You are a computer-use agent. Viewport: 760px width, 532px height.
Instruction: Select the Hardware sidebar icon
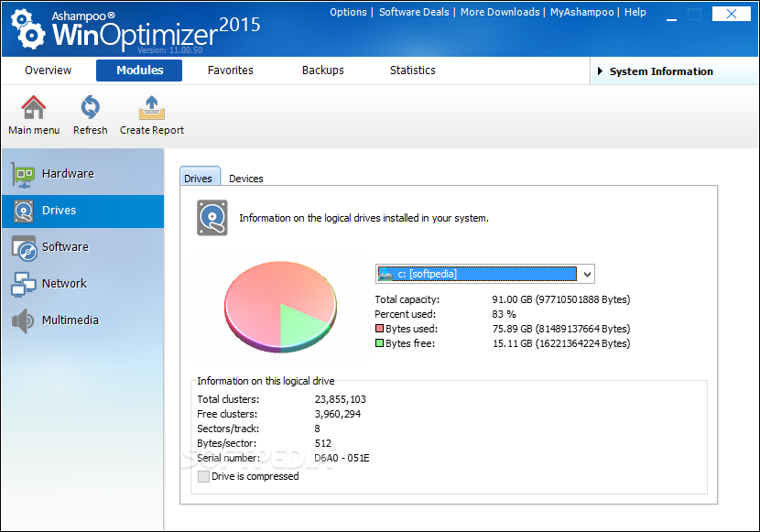click(23, 174)
